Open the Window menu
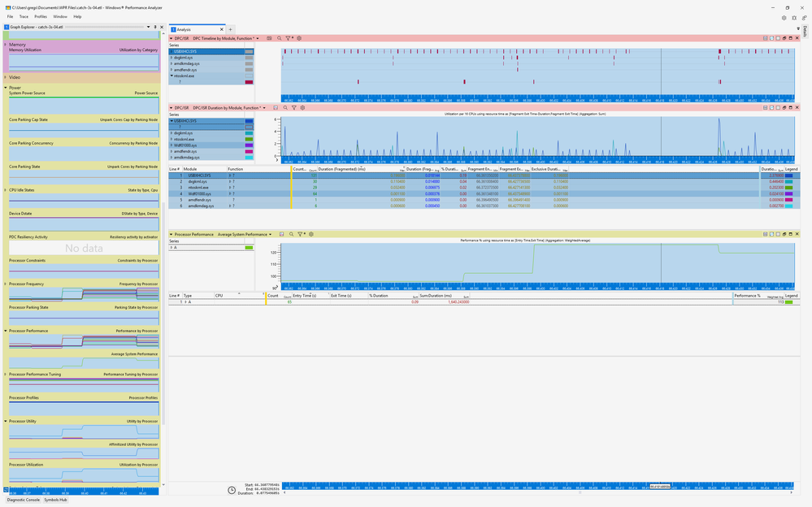Screen dimensions: 812x507 [60, 16]
